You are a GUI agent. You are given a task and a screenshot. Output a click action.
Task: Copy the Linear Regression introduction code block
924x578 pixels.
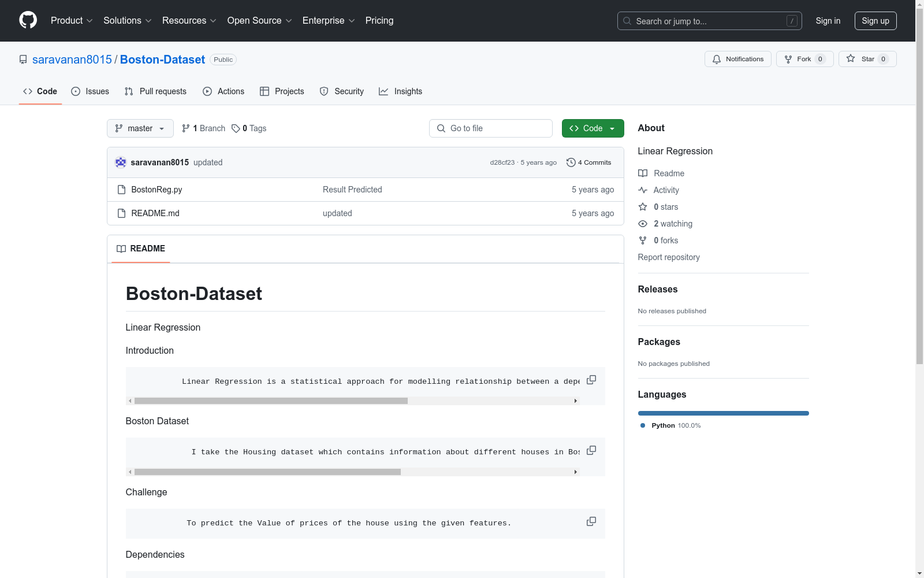591,380
